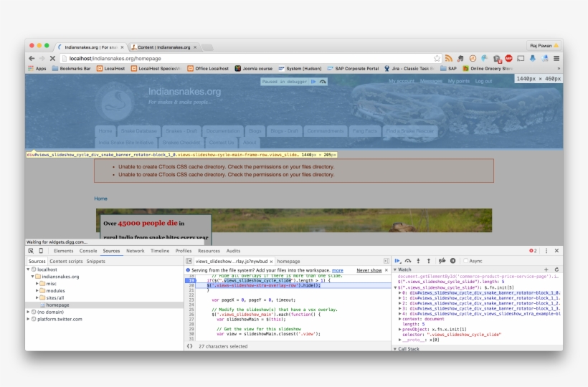Viewport: 588px width, 387px height.
Task: Expand watch item 0 rotator-block_1_0
Action: pos(400,293)
